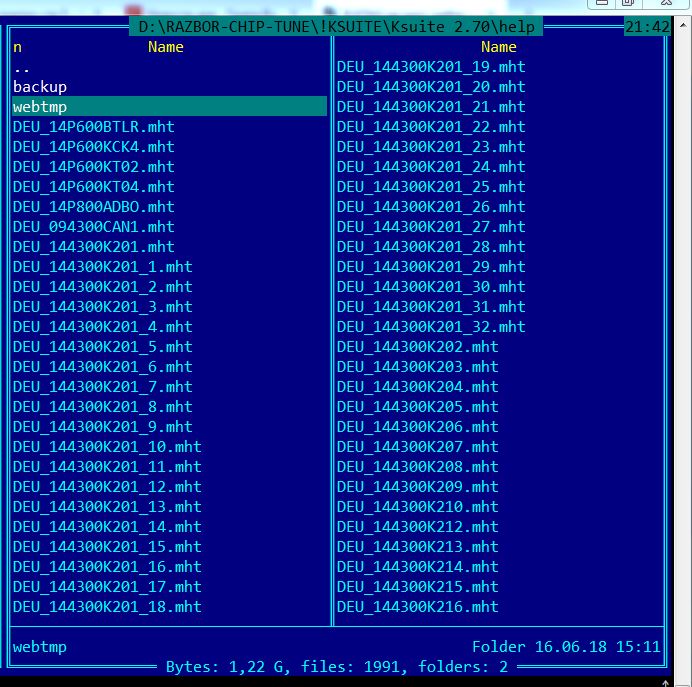
Task: Select file DEU_144300K201_18.mht
Action: point(107,607)
